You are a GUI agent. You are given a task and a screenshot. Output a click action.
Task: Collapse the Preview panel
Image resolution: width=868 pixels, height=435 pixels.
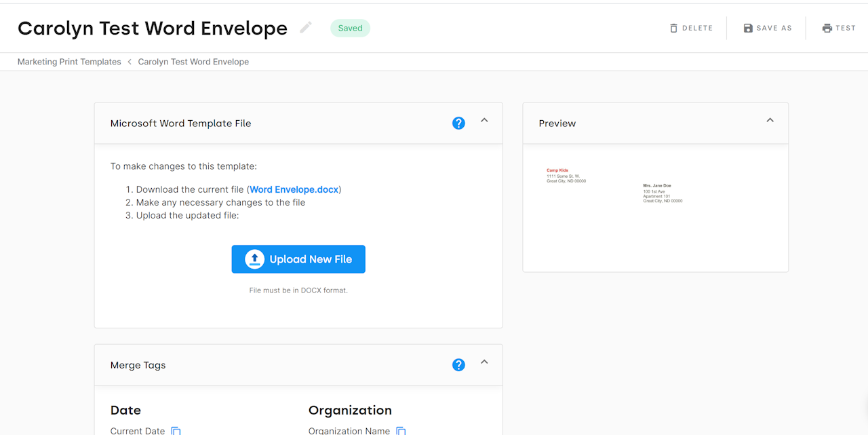click(x=770, y=120)
